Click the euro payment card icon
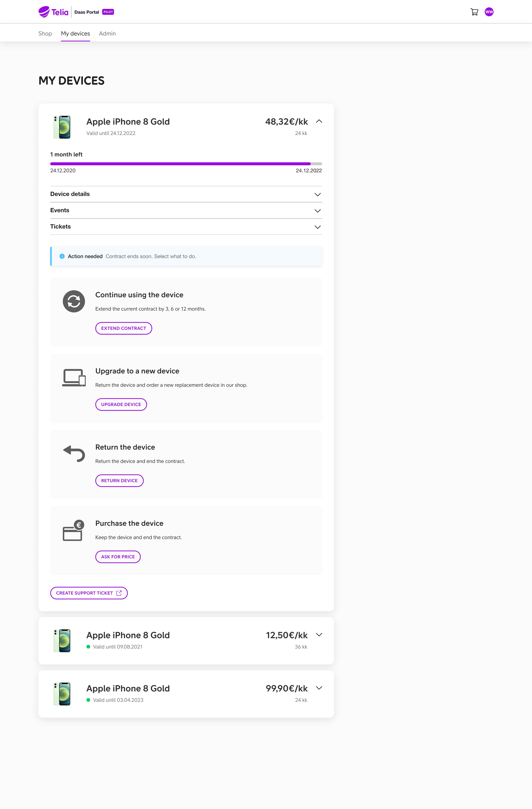 [x=73, y=530]
